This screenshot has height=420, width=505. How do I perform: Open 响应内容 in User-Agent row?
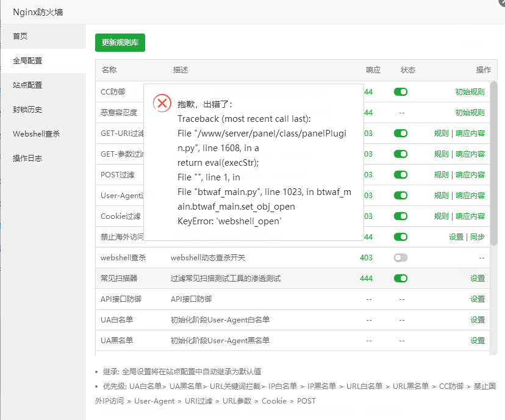point(470,195)
